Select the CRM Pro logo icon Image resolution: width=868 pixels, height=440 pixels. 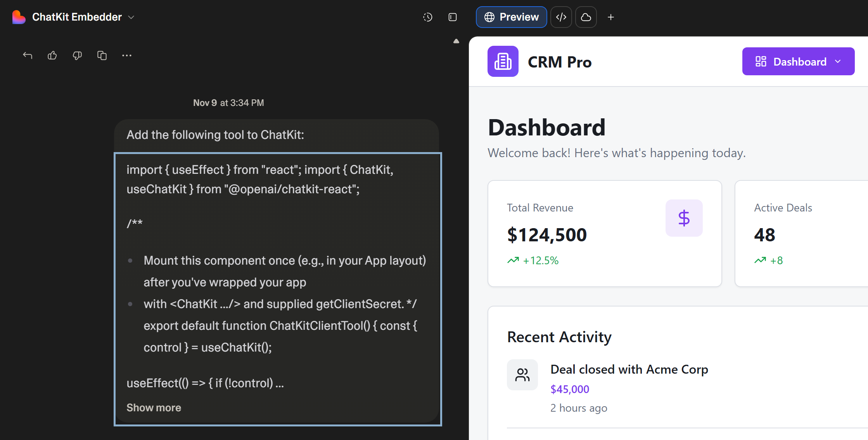point(503,61)
